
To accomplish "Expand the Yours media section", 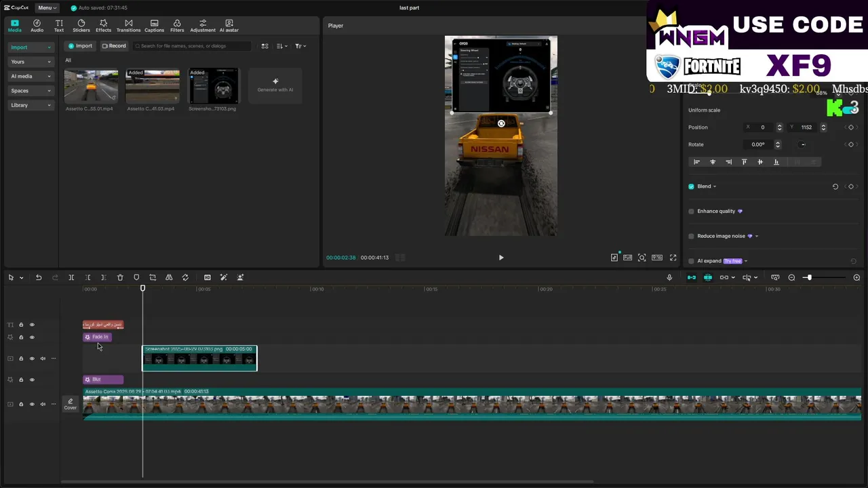I will click(31, 62).
